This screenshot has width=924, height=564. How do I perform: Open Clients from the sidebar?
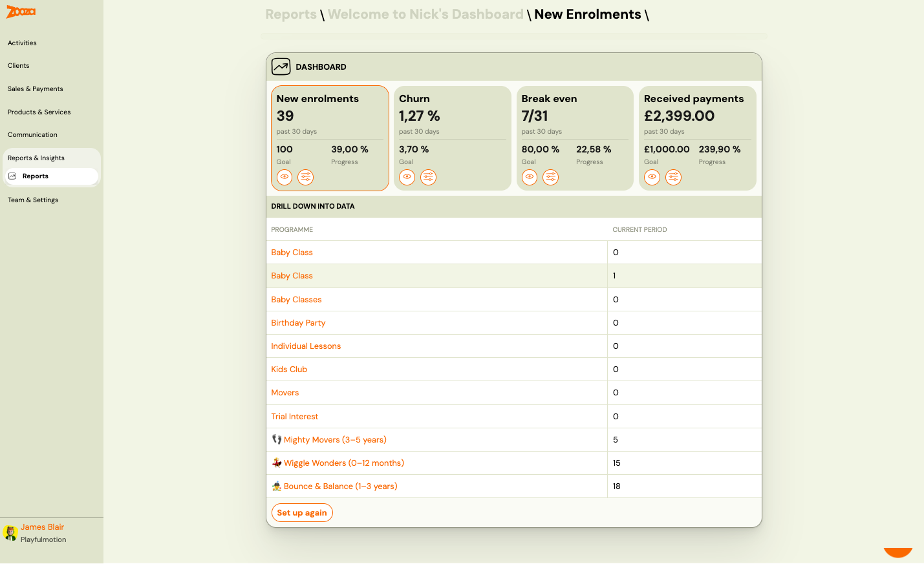[x=19, y=66]
